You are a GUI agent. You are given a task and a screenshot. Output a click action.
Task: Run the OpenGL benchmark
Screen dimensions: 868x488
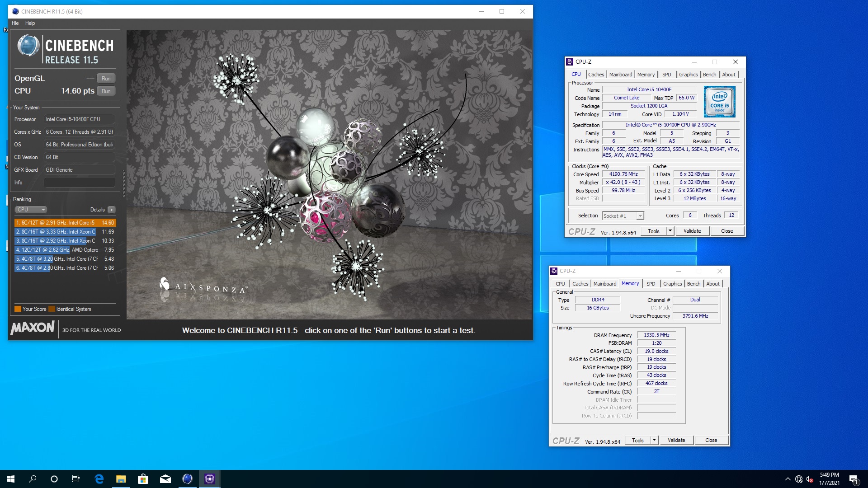point(106,78)
